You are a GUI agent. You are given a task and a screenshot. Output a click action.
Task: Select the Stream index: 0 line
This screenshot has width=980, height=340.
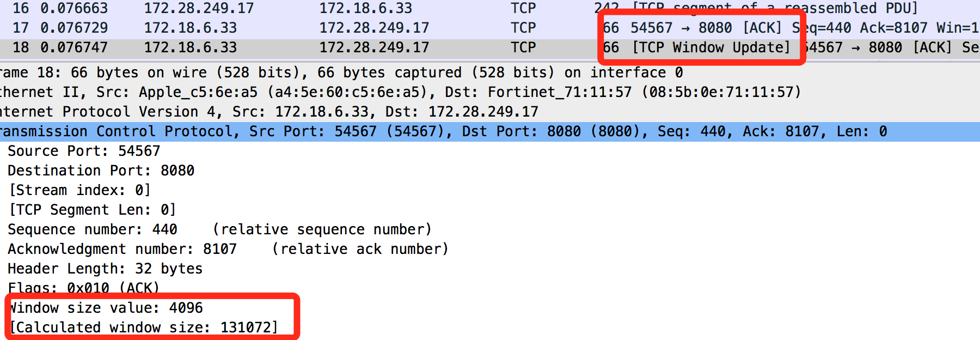(x=79, y=190)
